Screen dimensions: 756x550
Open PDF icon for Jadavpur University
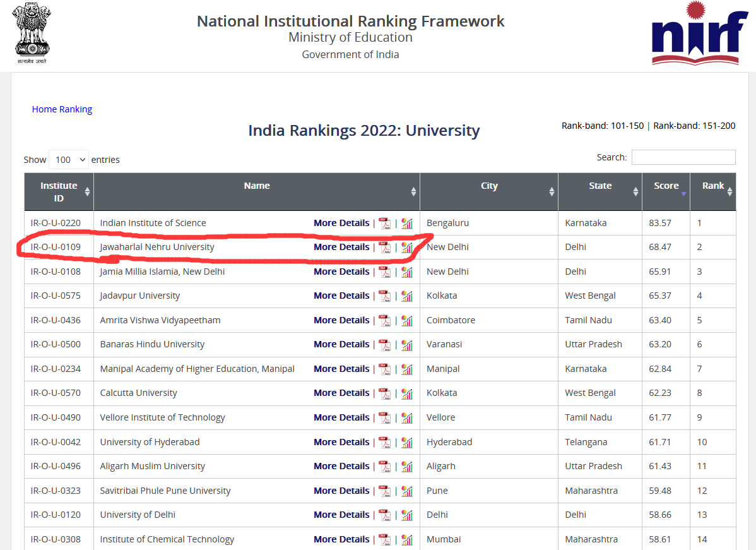384,296
